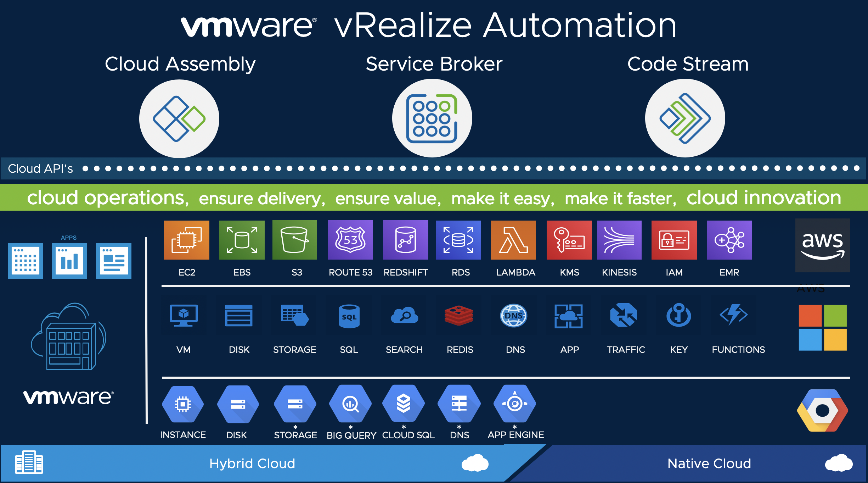Viewport: 868px width, 483px height.
Task: Click the cloud icon in Hybrid Cloud banner
Action: point(475,462)
